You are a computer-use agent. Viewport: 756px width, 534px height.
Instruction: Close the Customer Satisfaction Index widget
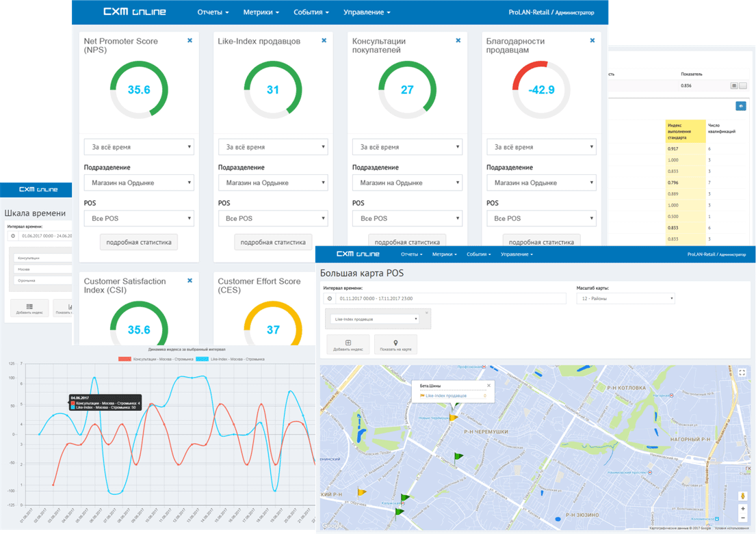click(x=190, y=280)
